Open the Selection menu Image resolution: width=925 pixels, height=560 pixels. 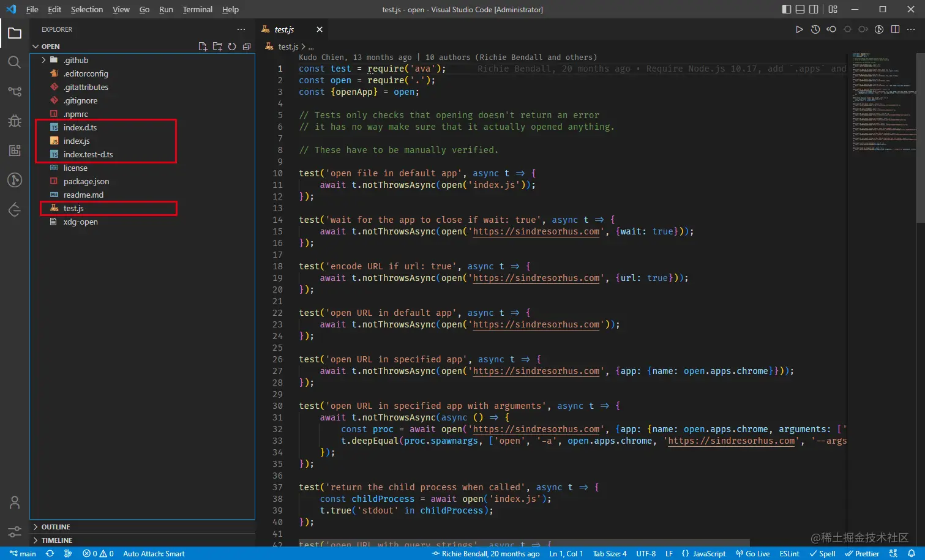pyautogui.click(x=87, y=9)
